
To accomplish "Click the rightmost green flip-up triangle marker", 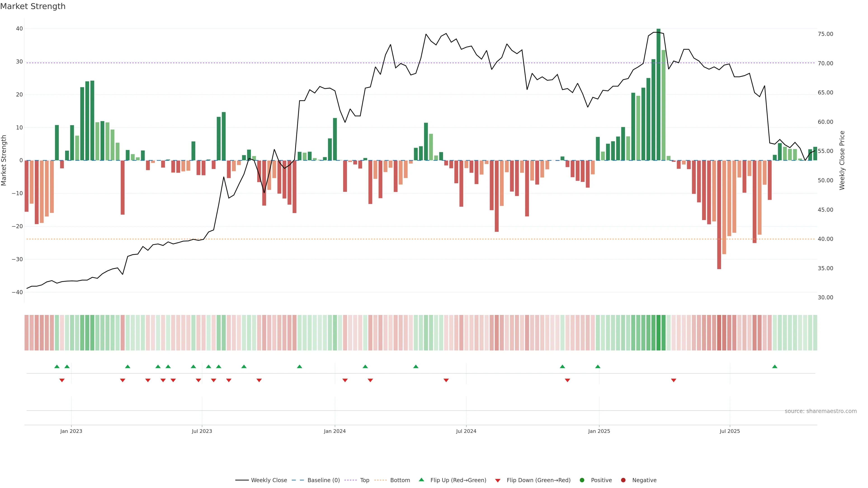I will pyautogui.click(x=775, y=366).
